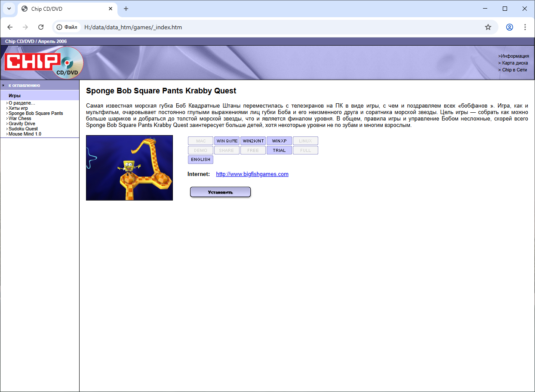Open the Хиты игр menu entry
The height and width of the screenshot is (392, 535).
coord(18,108)
